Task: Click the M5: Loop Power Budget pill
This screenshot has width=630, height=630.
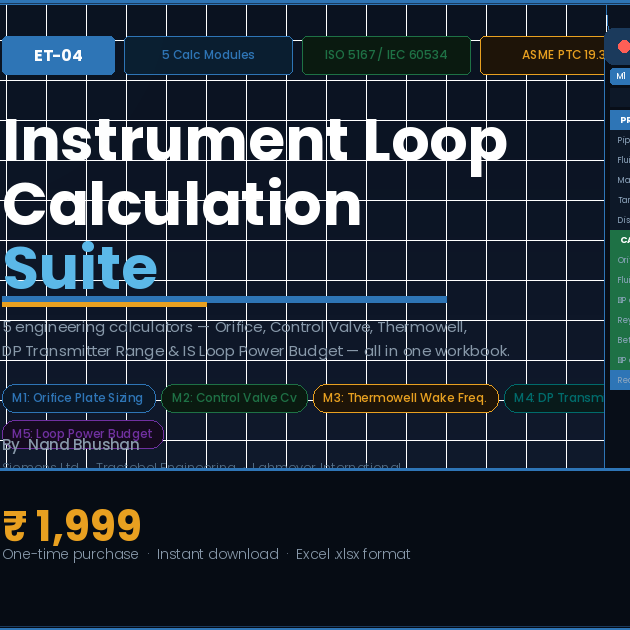Action: 83,434
